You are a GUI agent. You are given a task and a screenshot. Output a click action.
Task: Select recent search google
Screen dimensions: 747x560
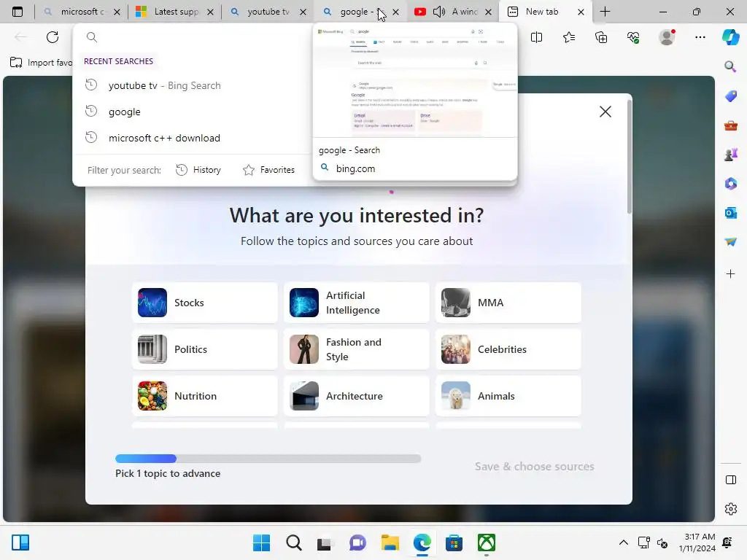pos(192,112)
